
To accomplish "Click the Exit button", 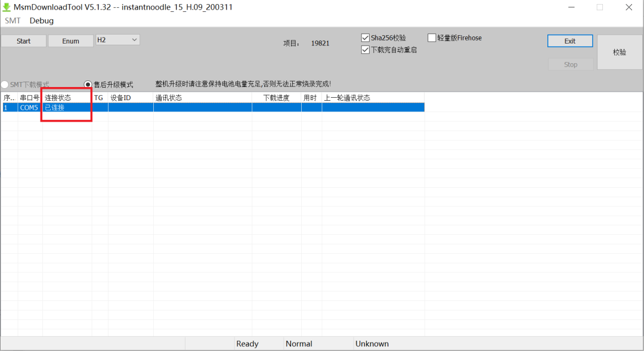I will 570,41.
